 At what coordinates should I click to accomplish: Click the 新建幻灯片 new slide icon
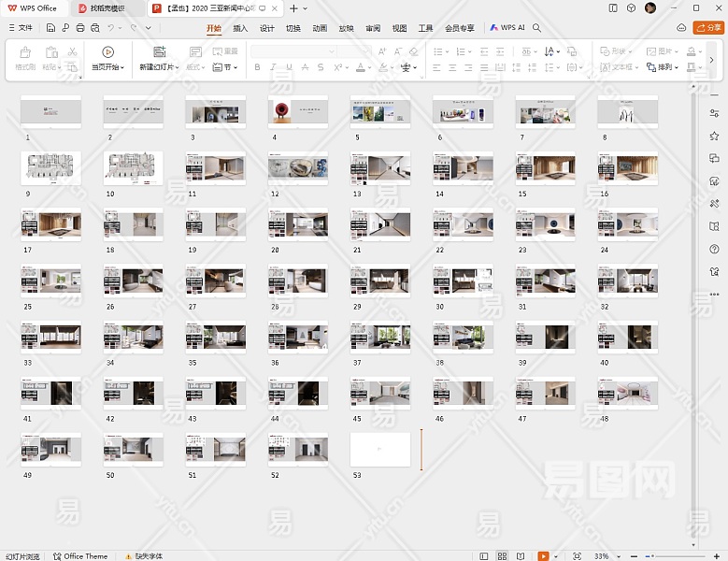(x=159, y=52)
